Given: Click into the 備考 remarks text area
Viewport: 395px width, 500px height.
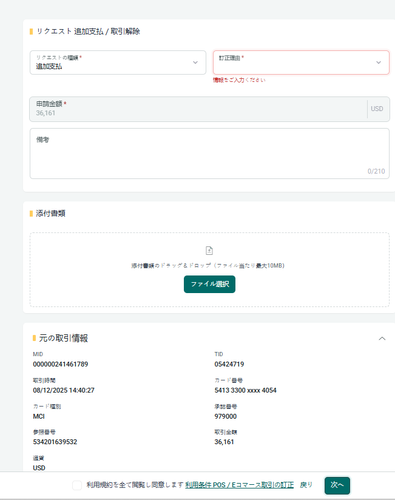Looking at the screenshot, I should [x=210, y=154].
